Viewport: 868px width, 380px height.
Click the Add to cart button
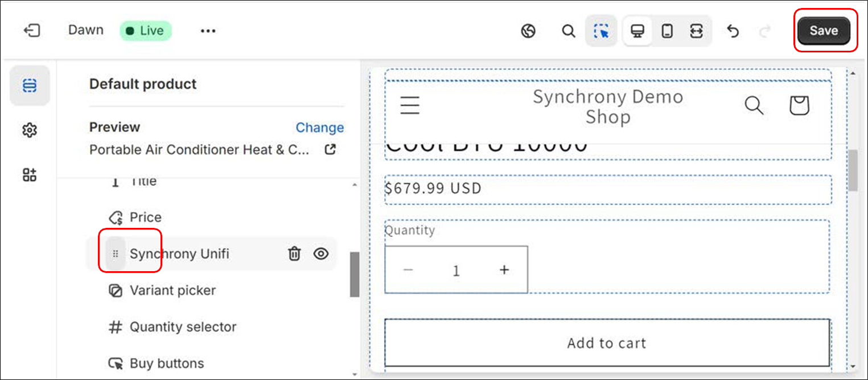point(607,343)
